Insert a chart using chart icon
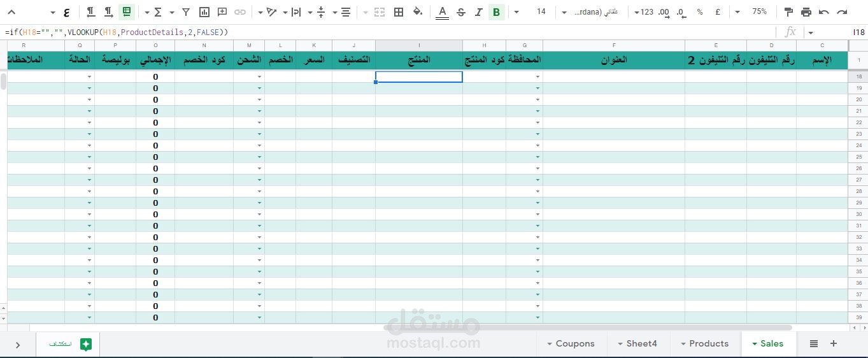868x358 pixels. coord(204,12)
